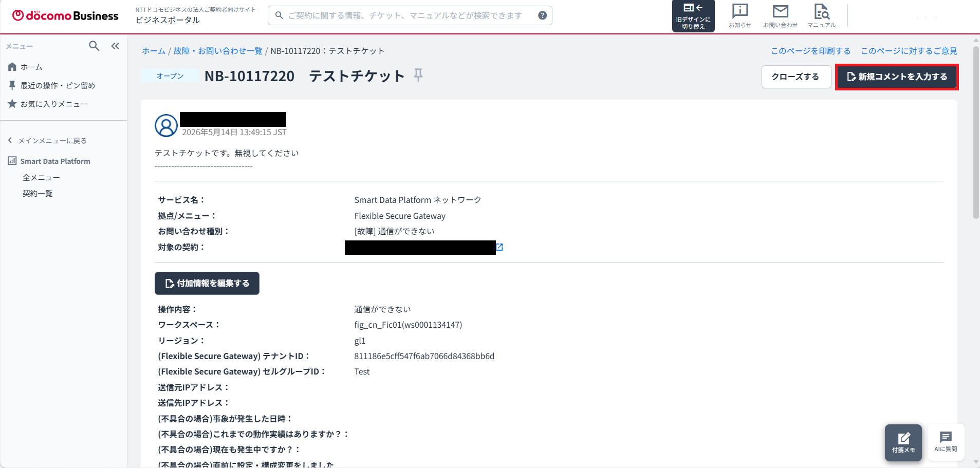Click the 送信元IPアドレス label

(x=193, y=387)
